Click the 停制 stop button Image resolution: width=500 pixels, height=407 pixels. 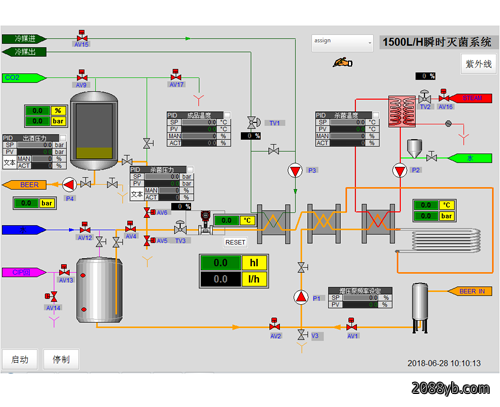(61, 359)
